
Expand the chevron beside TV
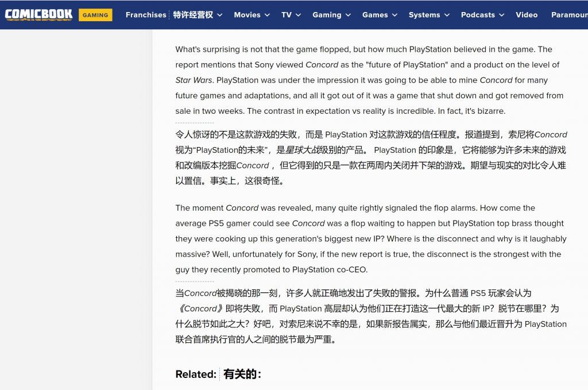(x=298, y=15)
